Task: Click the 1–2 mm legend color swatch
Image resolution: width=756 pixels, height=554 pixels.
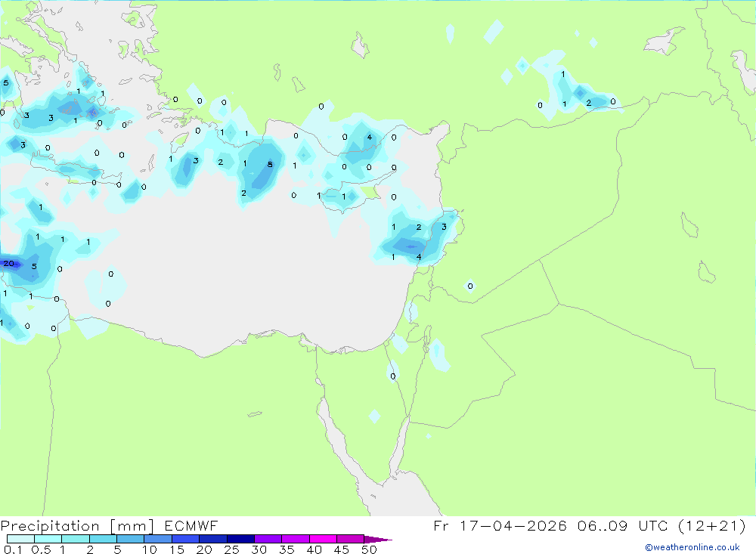Action: pyautogui.click(x=75, y=539)
